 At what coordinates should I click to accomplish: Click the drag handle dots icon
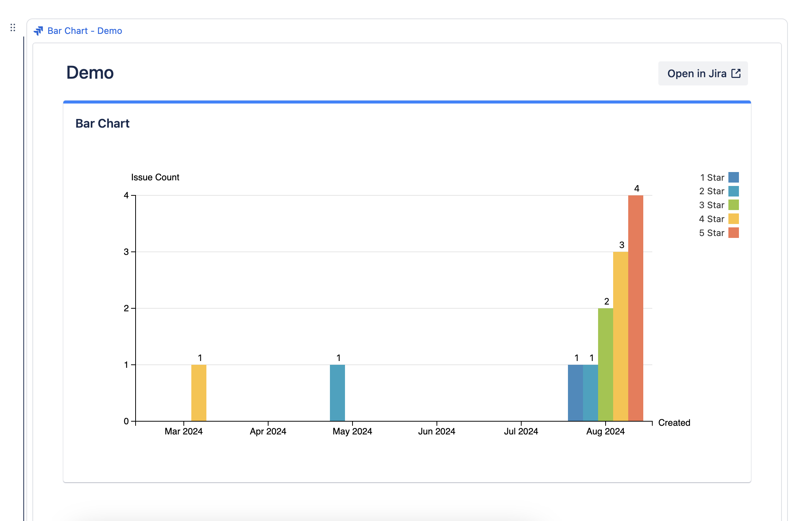click(13, 27)
